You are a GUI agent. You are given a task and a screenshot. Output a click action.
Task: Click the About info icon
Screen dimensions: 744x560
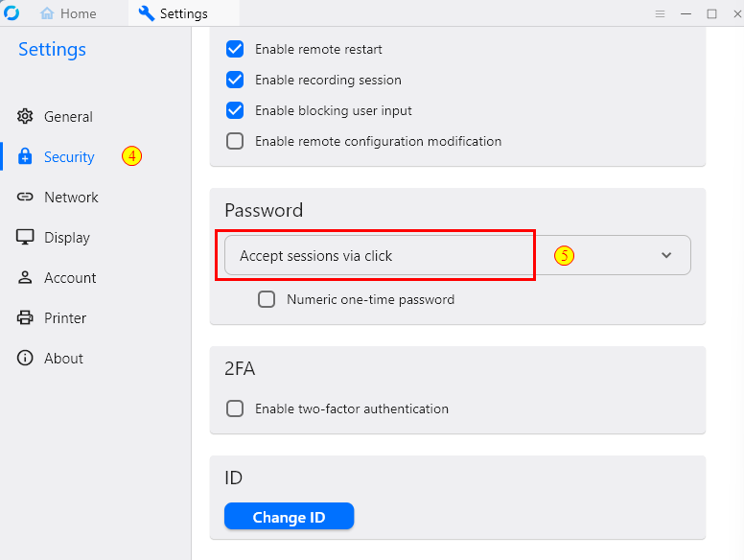click(x=25, y=358)
